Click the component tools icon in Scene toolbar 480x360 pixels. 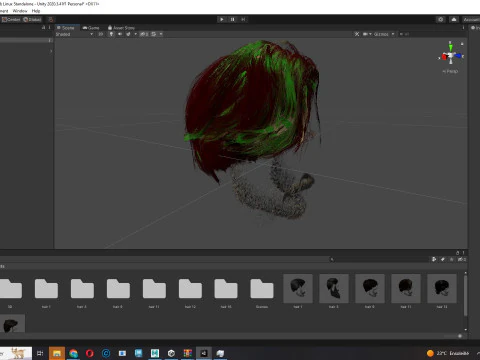(x=357, y=34)
